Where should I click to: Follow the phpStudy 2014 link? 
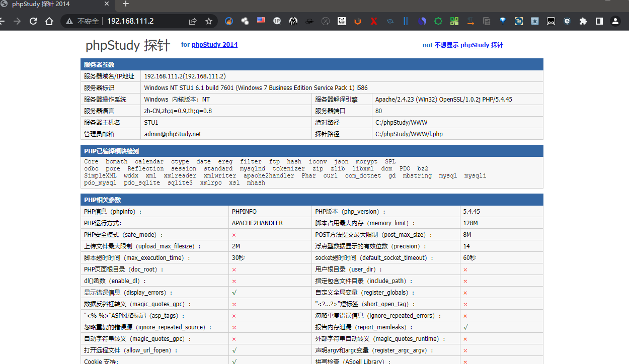[215, 44]
